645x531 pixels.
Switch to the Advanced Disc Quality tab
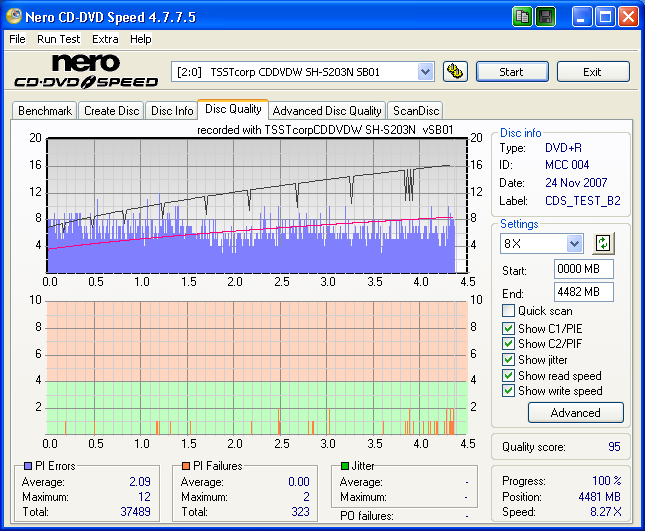[x=327, y=111]
